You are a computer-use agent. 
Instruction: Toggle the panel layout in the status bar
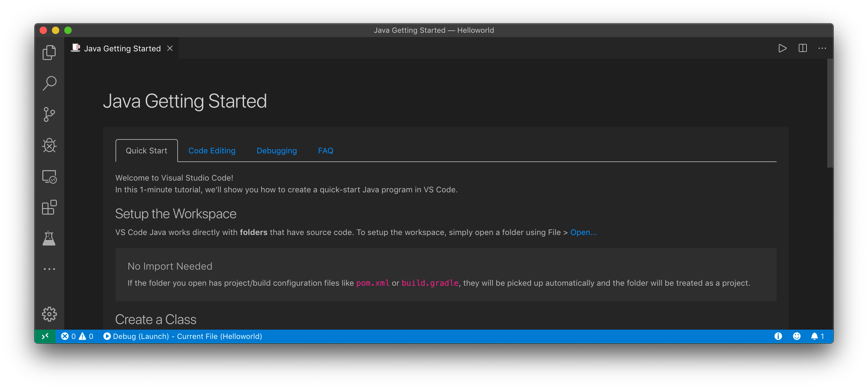(x=45, y=336)
